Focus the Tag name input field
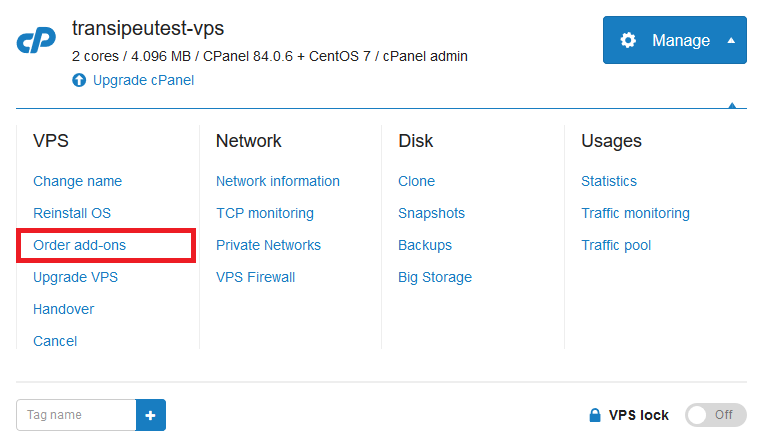762x447 pixels. click(76, 415)
